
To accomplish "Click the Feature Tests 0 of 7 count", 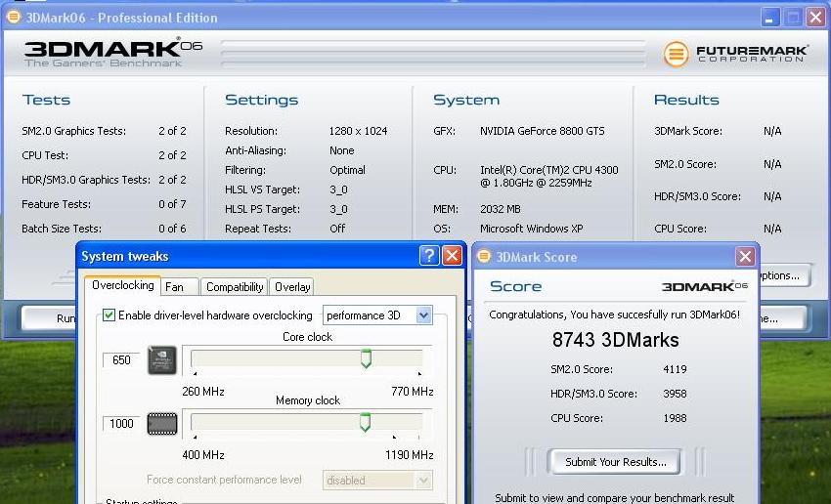I will (172, 204).
